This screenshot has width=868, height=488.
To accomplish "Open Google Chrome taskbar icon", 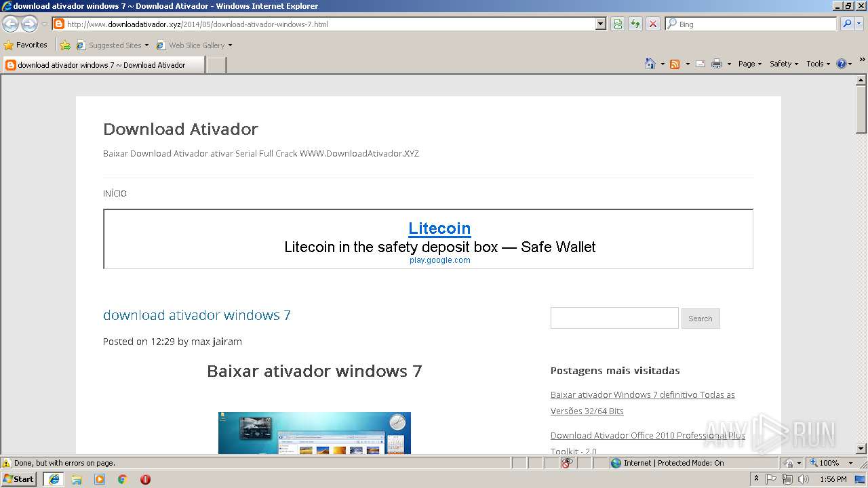I will pyautogui.click(x=122, y=479).
